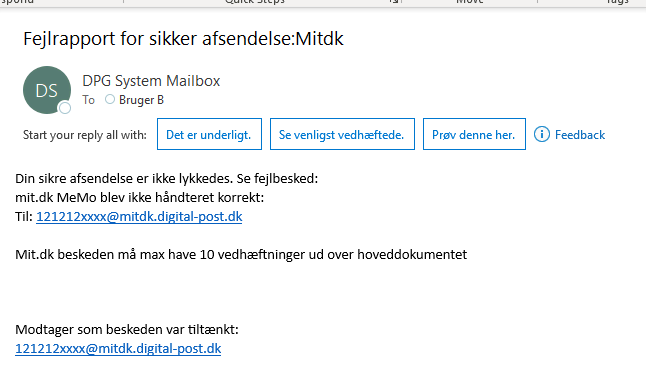The height and width of the screenshot is (379, 646).
Task: Click the Feedback info icon
Action: [542, 134]
